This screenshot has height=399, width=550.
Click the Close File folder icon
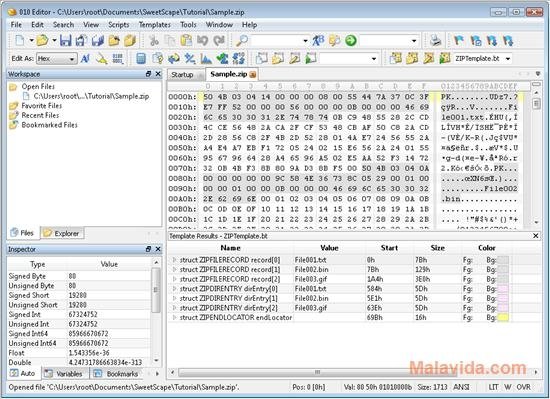114,41
